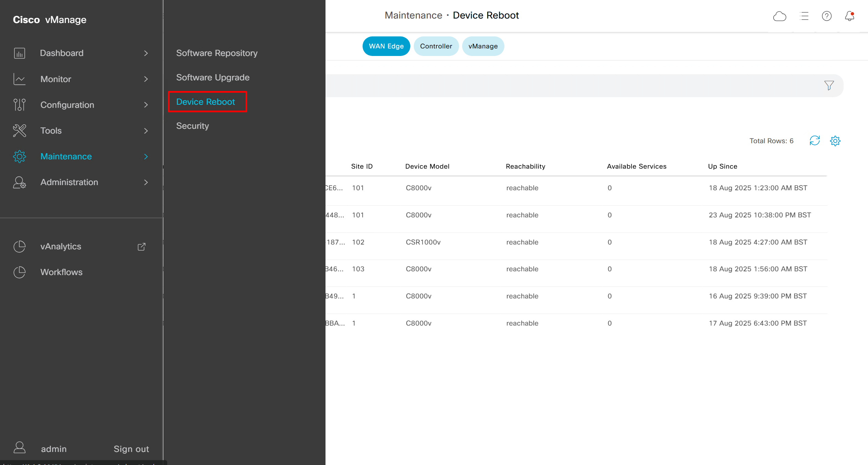Switch to vManage device type
Screen dimensions: 868x465
(483, 46)
